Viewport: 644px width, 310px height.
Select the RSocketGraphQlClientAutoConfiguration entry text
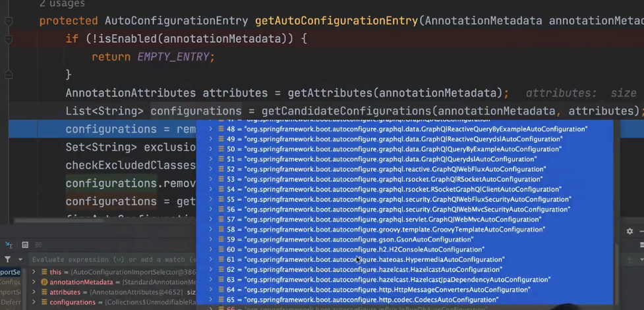click(x=403, y=189)
